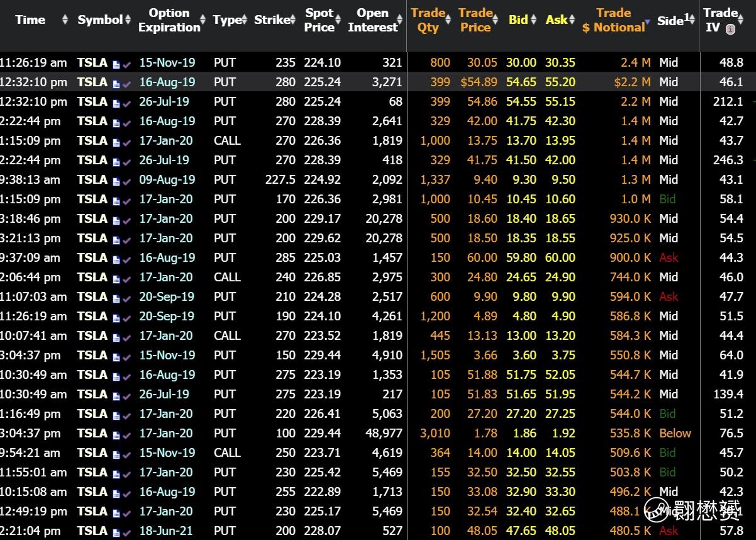Sort by the Open Interest header
Screen dimensions: 756x540
click(x=372, y=20)
